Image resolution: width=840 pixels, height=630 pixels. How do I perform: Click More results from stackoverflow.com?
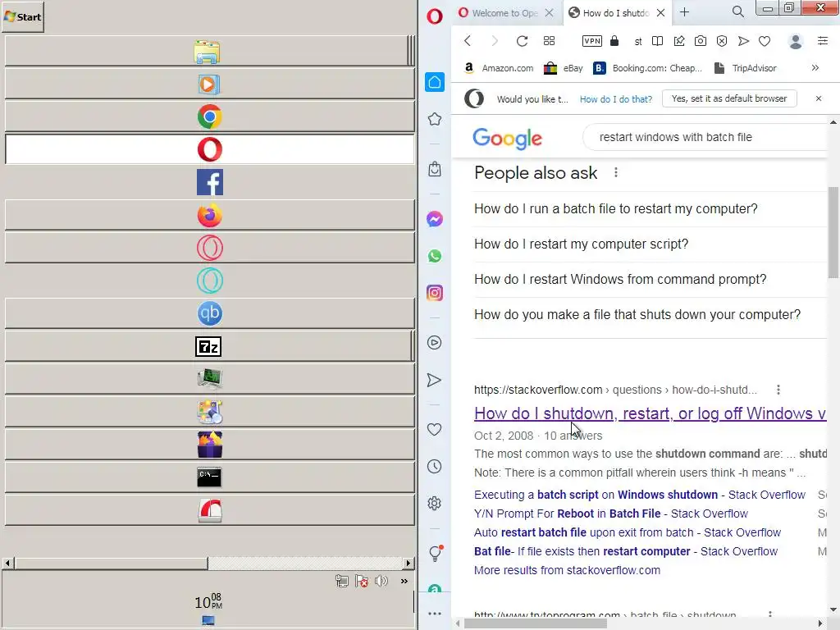point(567,571)
